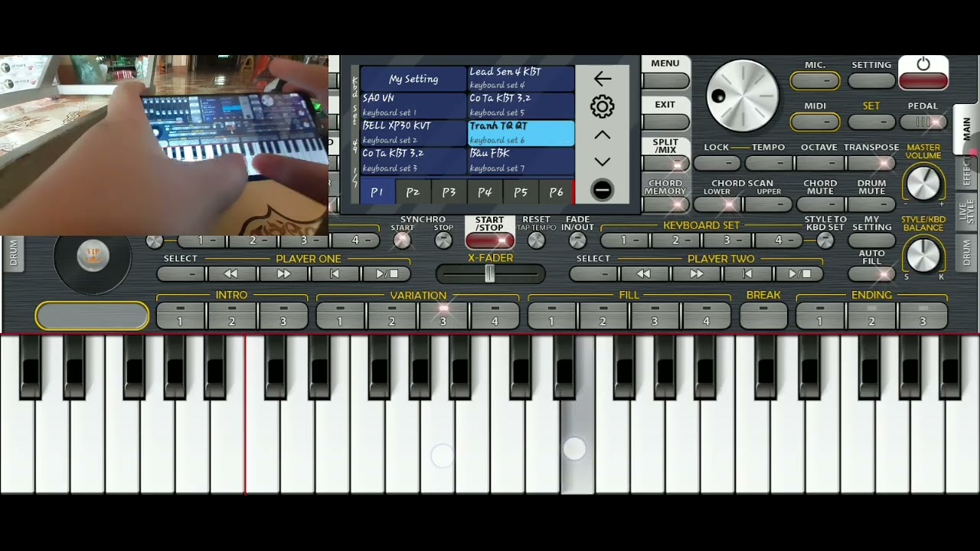Play or stop Player One
Image resolution: width=980 pixels, height=551 pixels.
pos(387,273)
